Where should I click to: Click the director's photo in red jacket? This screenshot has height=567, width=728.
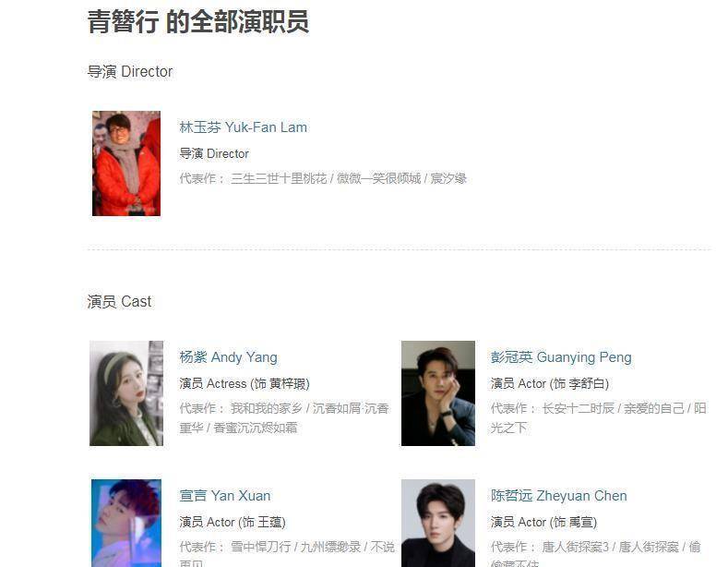126,163
